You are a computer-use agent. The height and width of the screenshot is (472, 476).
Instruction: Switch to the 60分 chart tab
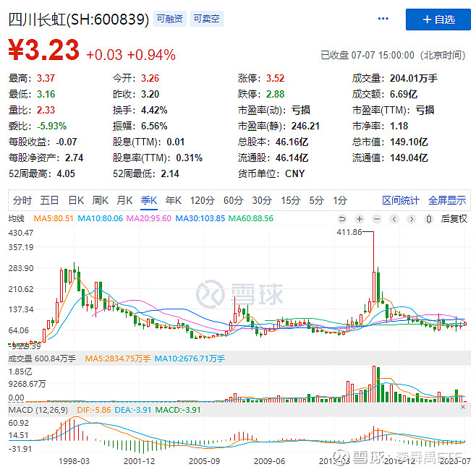point(233,200)
